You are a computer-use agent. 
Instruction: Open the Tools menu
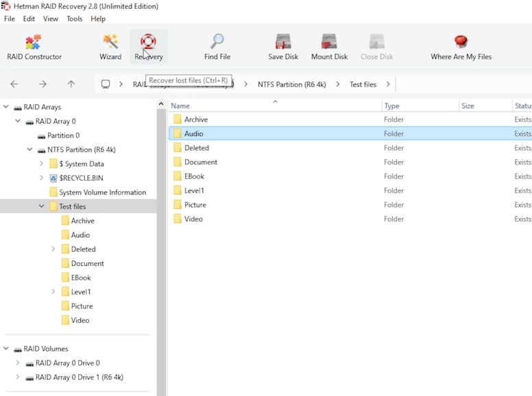(x=74, y=18)
